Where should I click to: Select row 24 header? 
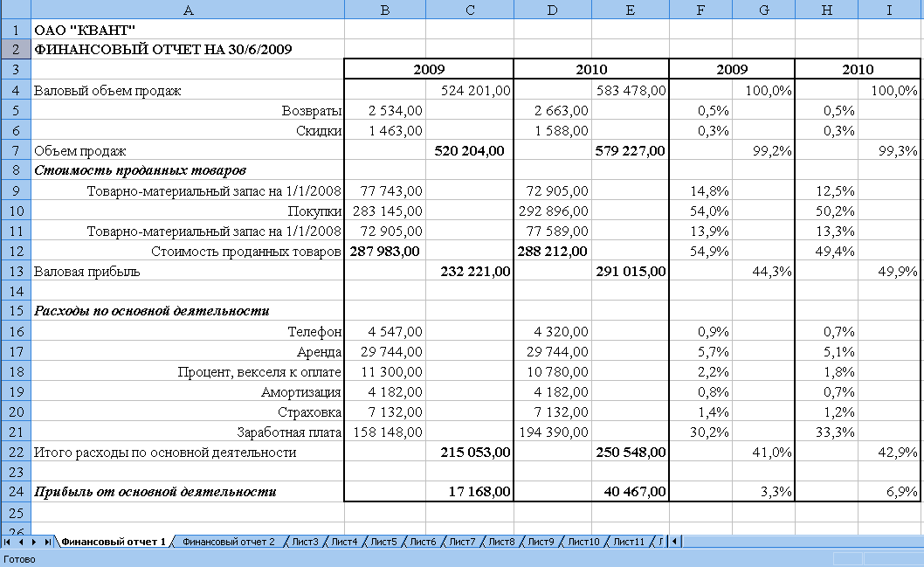tap(16, 492)
